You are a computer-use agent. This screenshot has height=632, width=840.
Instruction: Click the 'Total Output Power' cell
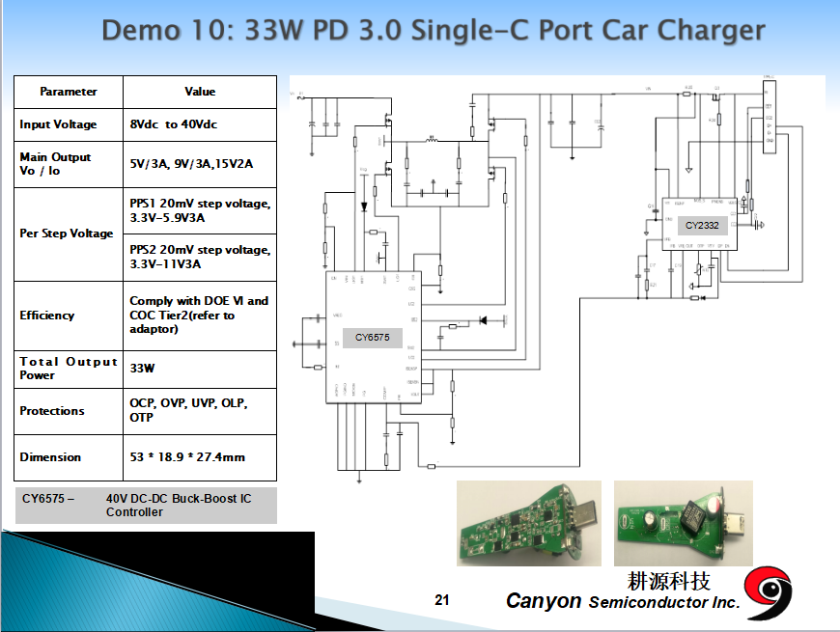(x=69, y=370)
